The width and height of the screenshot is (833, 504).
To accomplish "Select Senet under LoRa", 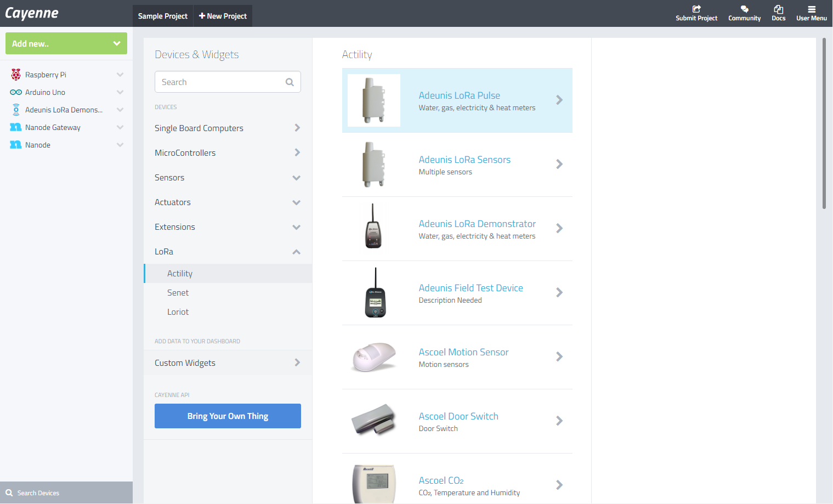I will 228,292.
